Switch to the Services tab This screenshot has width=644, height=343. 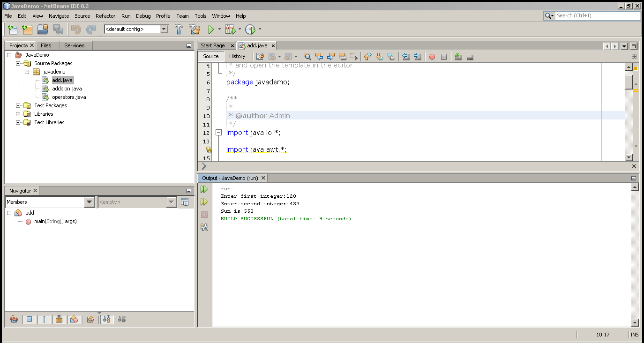pyautogui.click(x=75, y=45)
